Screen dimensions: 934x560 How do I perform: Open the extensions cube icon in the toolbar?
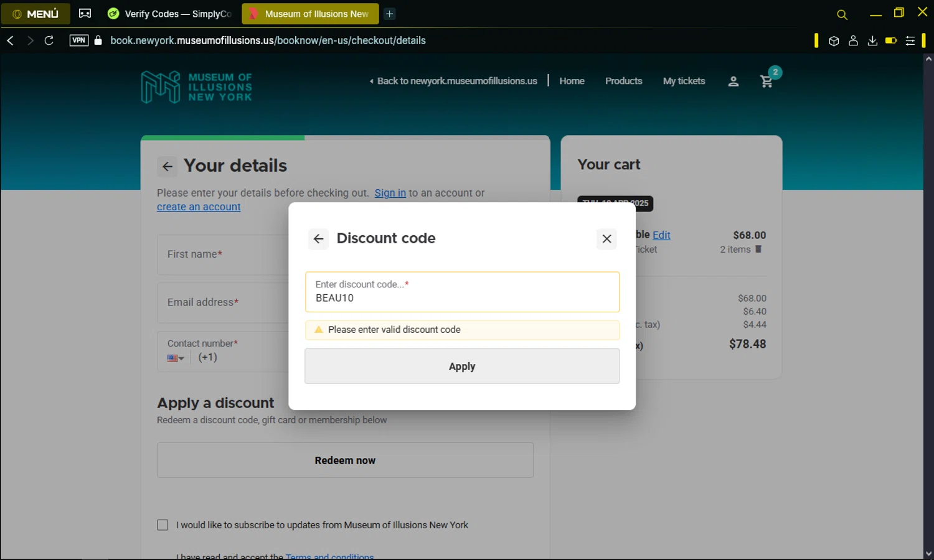tap(834, 41)
